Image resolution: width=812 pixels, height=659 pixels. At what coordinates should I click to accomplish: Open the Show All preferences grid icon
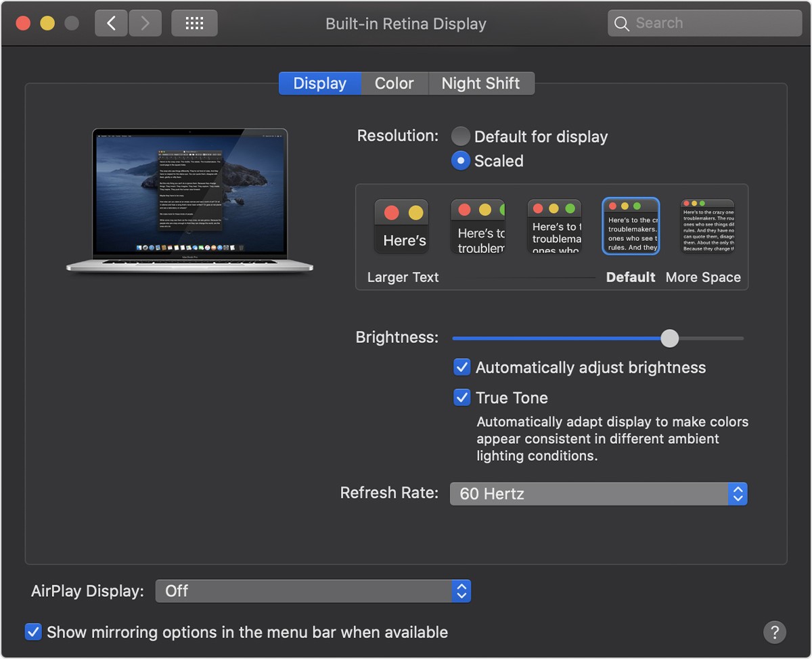(x=194, y=22)
